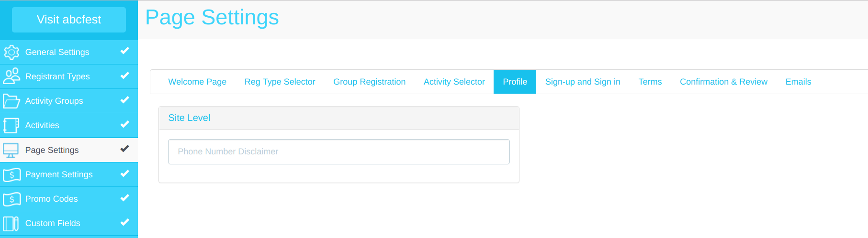Click the Payment Settings dollar icon
This screenshot has width=868, height=238.
11,174
